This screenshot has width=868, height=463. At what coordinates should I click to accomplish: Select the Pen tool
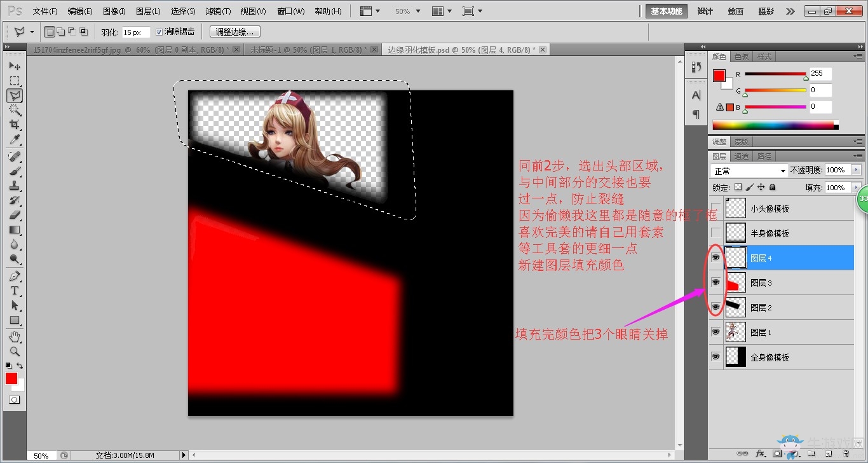(15, 276)
